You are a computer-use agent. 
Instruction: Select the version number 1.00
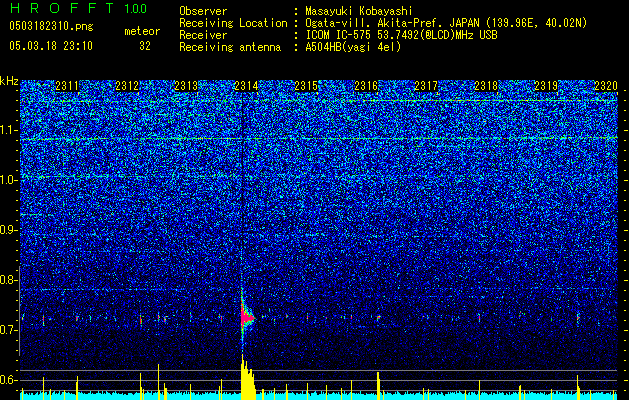[135, 9]
